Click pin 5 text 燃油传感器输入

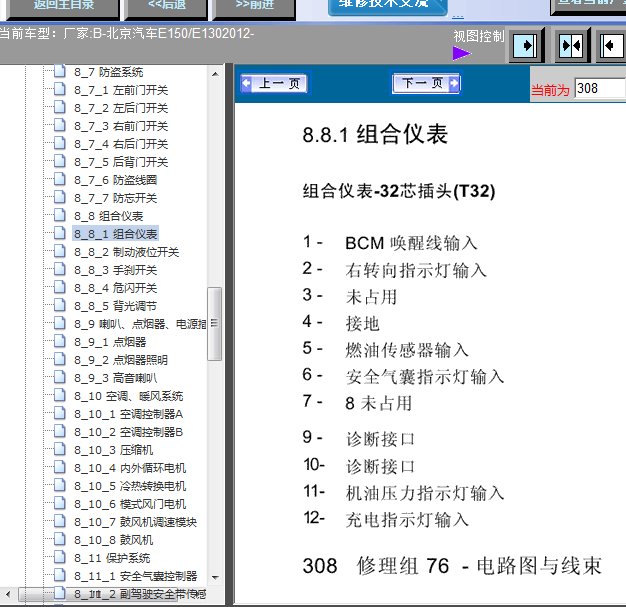click(407, 350)
